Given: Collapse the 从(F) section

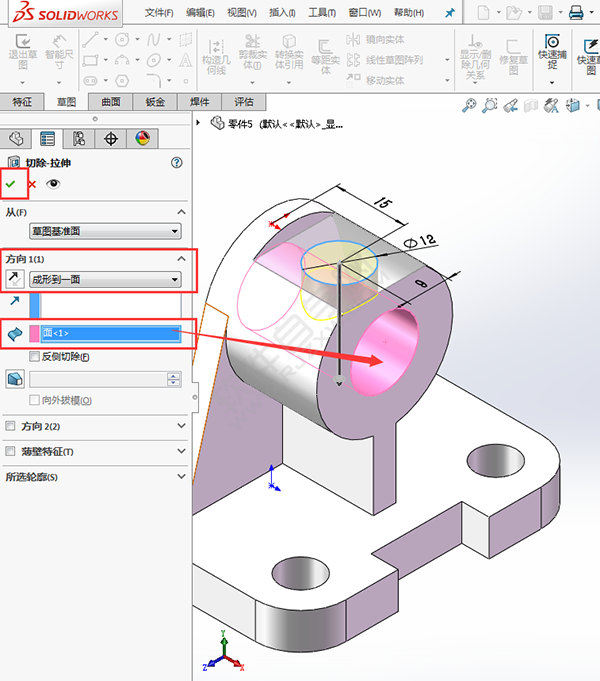Looking at the screenshot, I should click(182, 212).
